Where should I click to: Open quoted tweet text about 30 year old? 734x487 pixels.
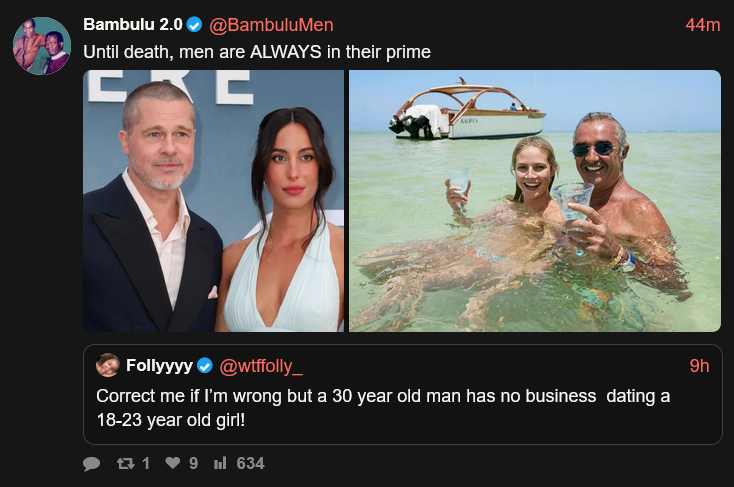[x=383, y=407]
